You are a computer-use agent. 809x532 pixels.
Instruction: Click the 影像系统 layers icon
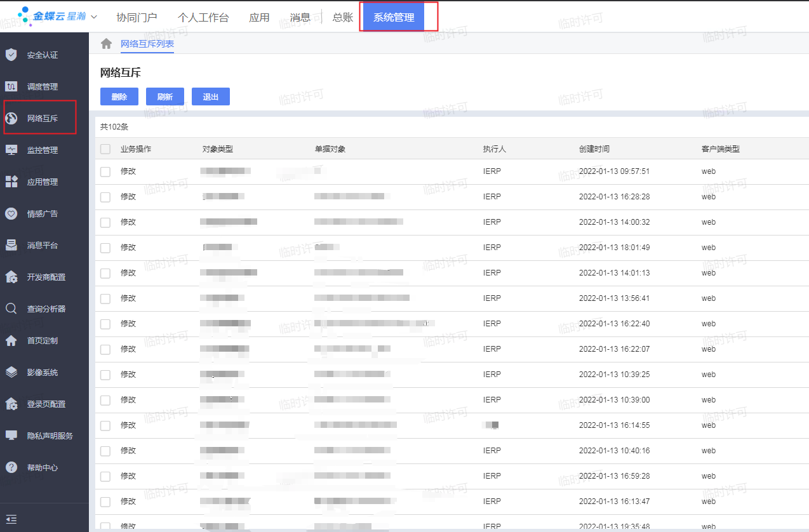coord(11,372)
